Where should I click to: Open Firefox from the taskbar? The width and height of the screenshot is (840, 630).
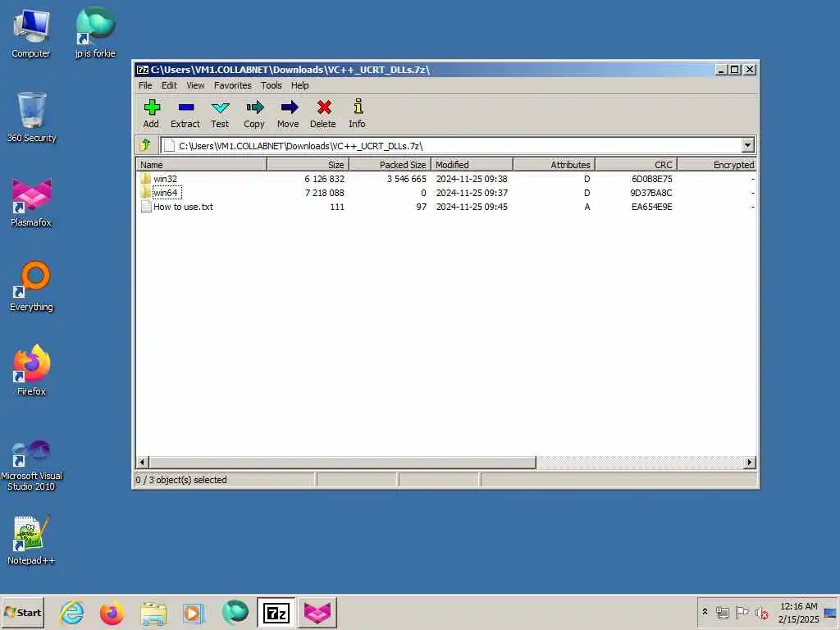tap(112, 612)
